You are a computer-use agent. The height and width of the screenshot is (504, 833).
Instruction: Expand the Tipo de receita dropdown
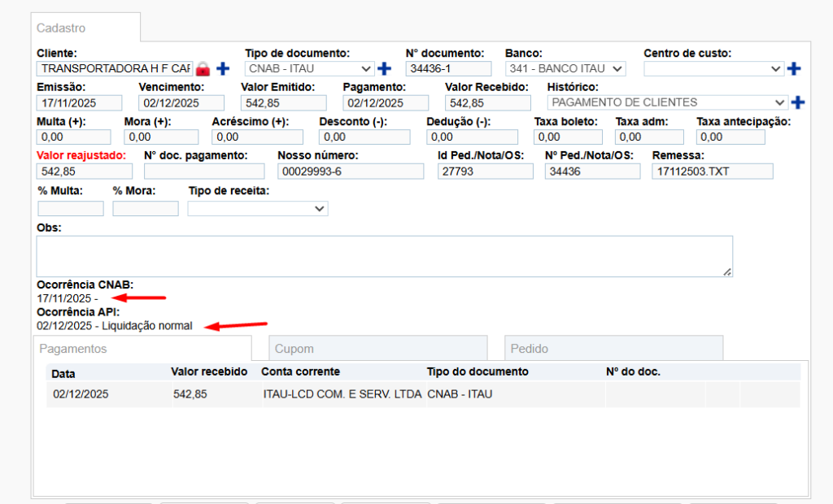pyautogui.click(x=257, y=208)
